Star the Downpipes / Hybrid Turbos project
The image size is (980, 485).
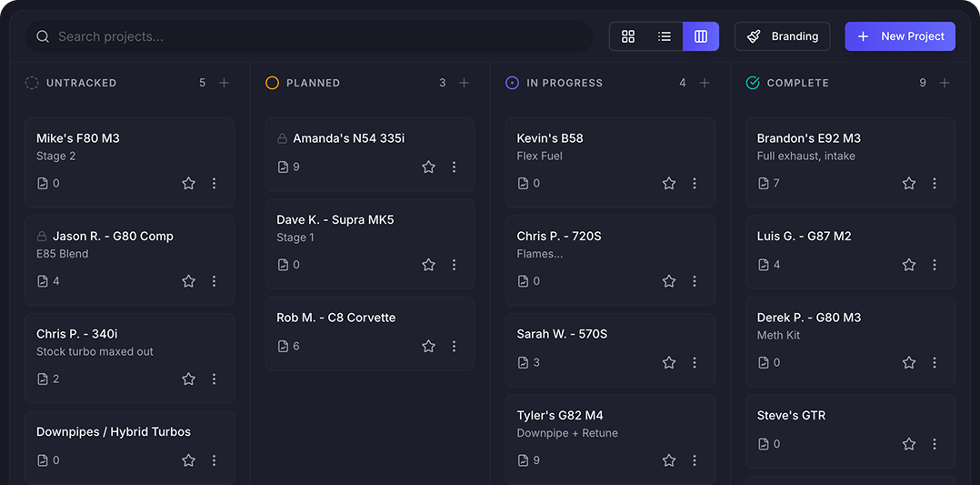[x=189, y=460]
